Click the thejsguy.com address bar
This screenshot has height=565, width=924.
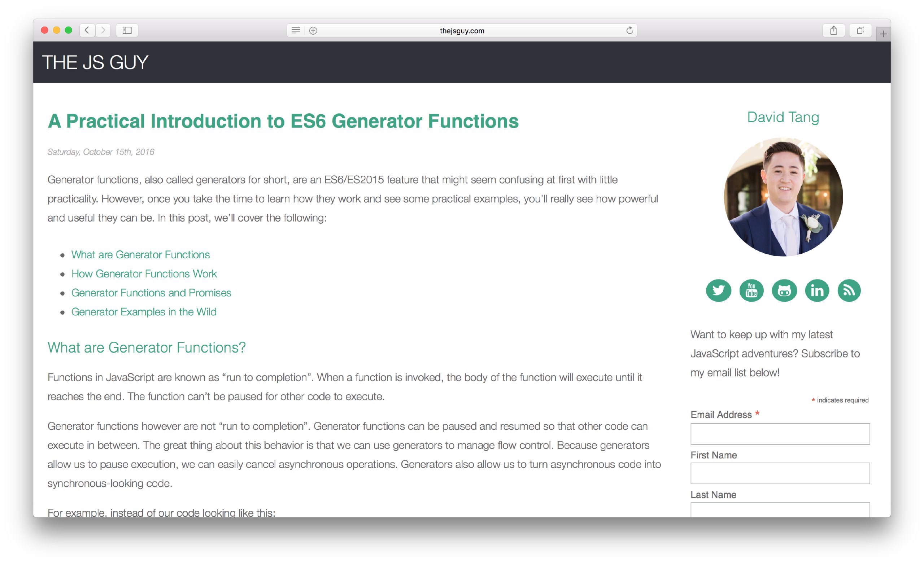462,30
